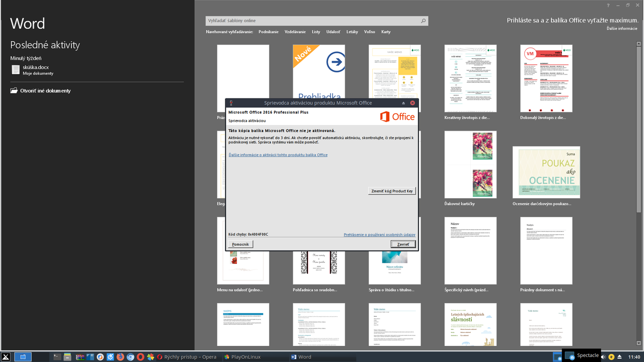Choose the Ďakovné kartičky template thumbnail
Screen dimensions: 644x362
tap(470, 164)
